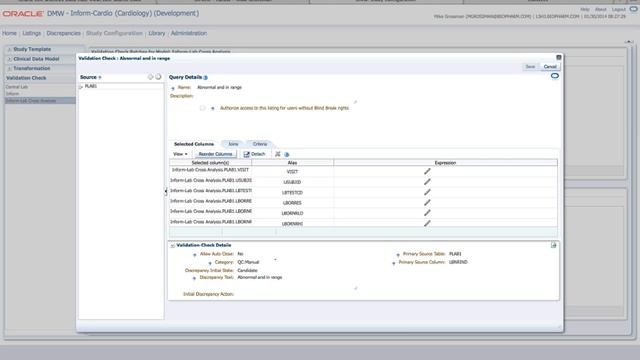Click the edit icon in Validation Check Details
The height and width of the screenshot is (360, 640).
[553, 245]
